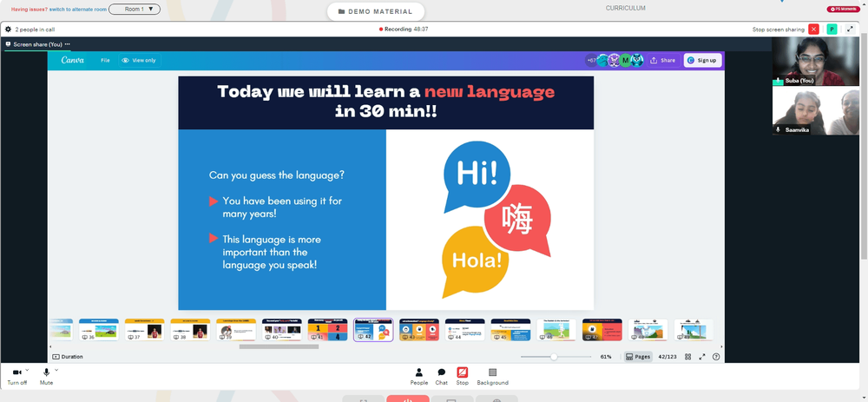868x402 pixels.
Task: Select page 39 thumbnail
Action: click(236, 329)
